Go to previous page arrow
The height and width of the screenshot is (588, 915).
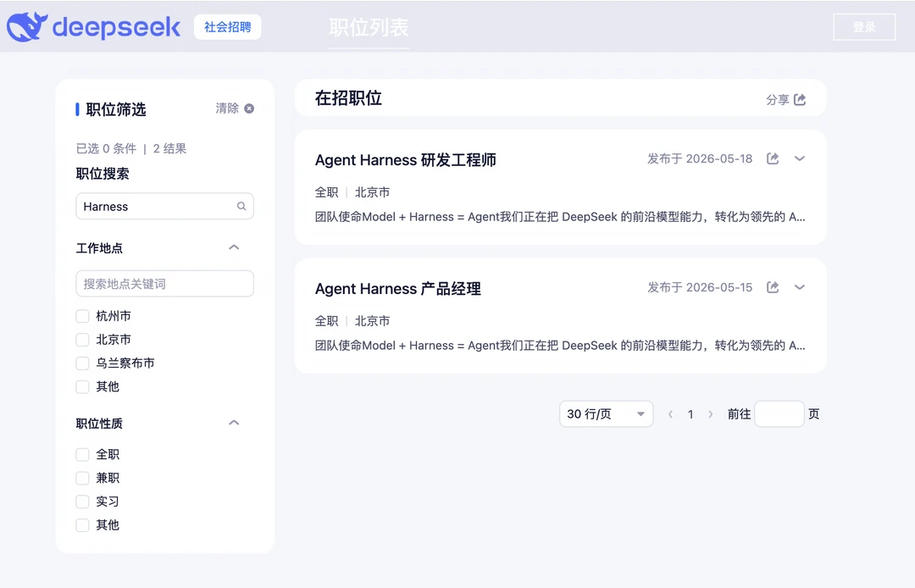[x=670, y=414]
